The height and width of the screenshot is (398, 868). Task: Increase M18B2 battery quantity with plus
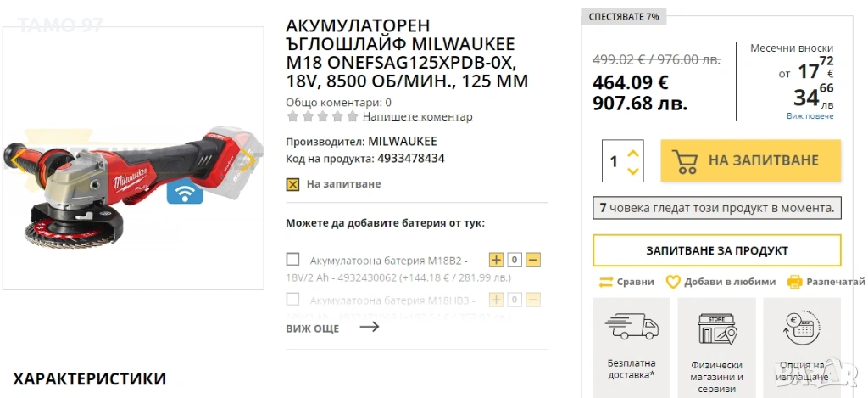click(x=497, y=260)
